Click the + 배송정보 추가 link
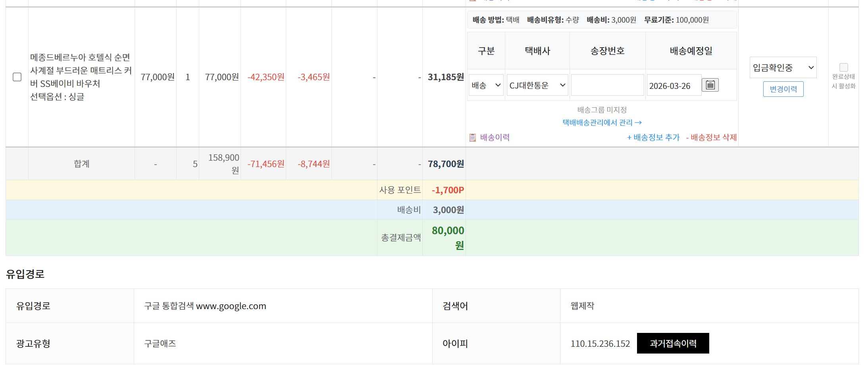 [653, 138]
